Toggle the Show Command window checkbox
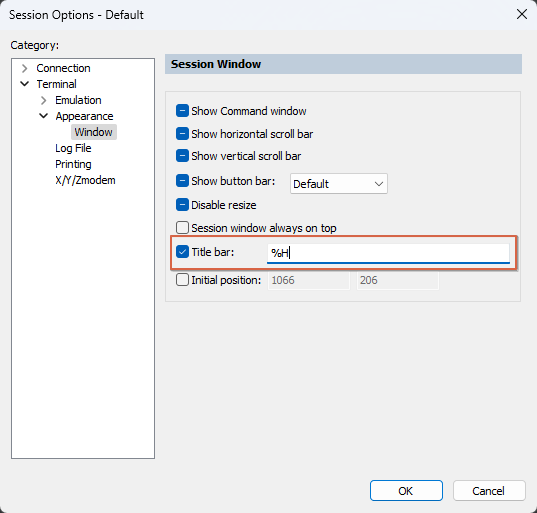This screenshot has height=513, width=537. tap(182, 111)
